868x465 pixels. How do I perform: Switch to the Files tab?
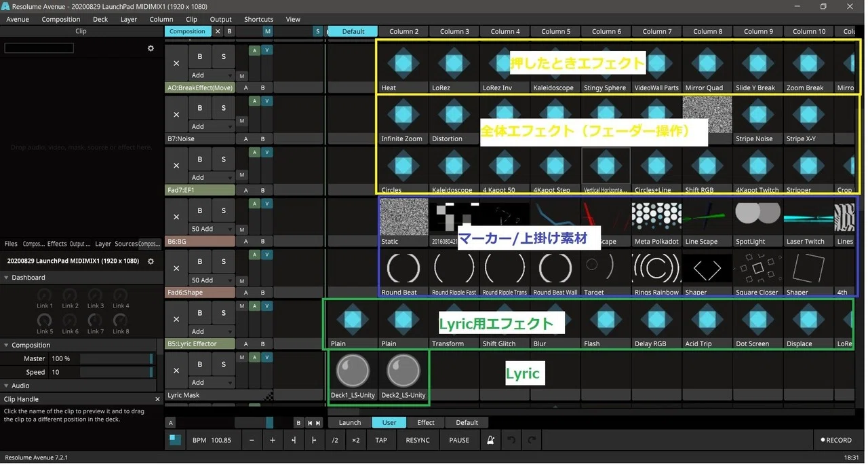(x=11, y=244)
